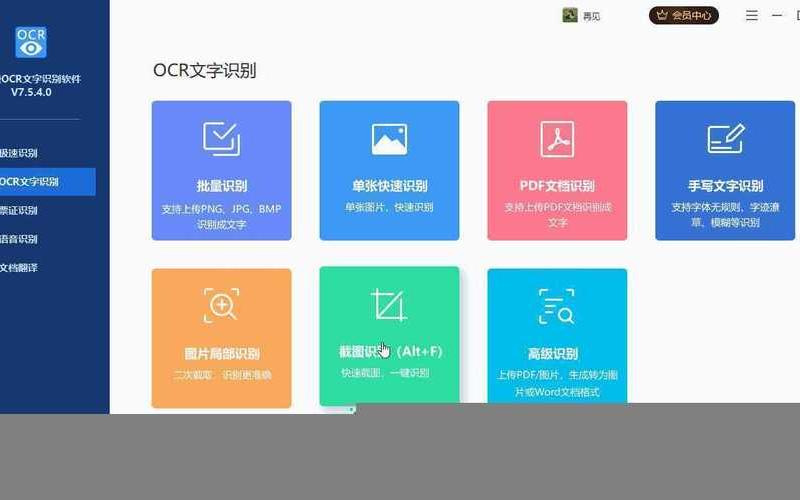Click the crown icon in 会员中心
The height and width of the screenshot is (500, 800).
coord(662,15)
